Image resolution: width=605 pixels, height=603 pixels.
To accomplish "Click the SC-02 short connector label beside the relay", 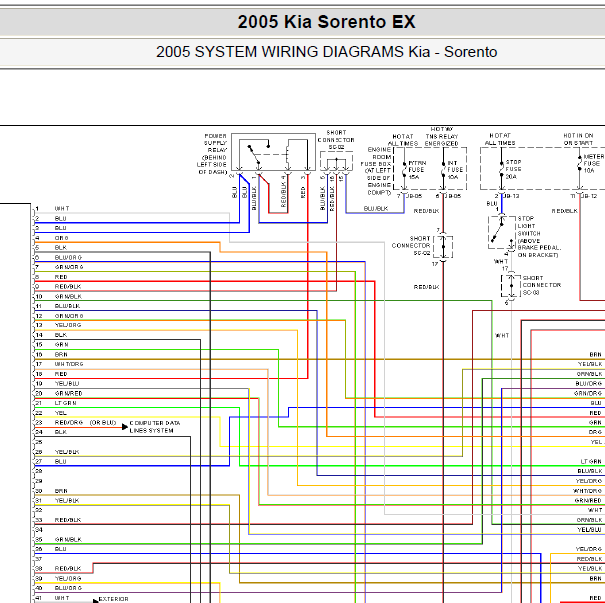I will [336, 140].
